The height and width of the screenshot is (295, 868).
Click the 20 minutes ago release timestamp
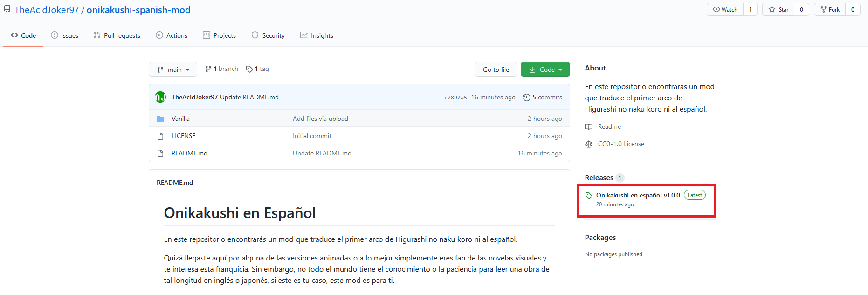click(615, 204)
